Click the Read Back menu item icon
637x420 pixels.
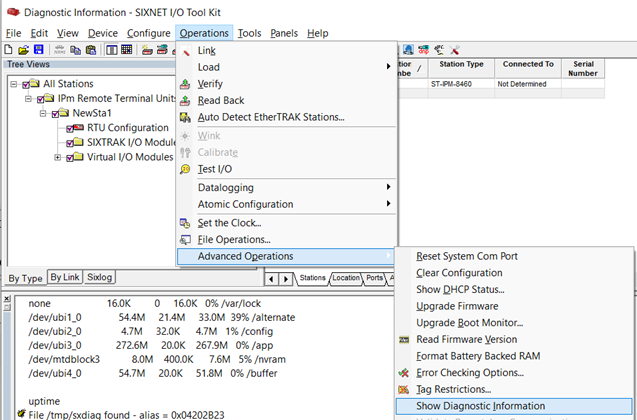click(x=185, y=101)
